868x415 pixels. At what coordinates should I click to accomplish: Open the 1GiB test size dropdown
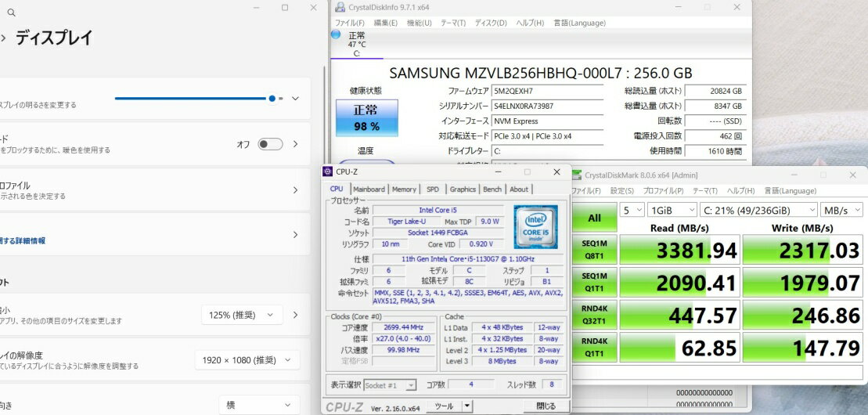[x=672, y=210]
